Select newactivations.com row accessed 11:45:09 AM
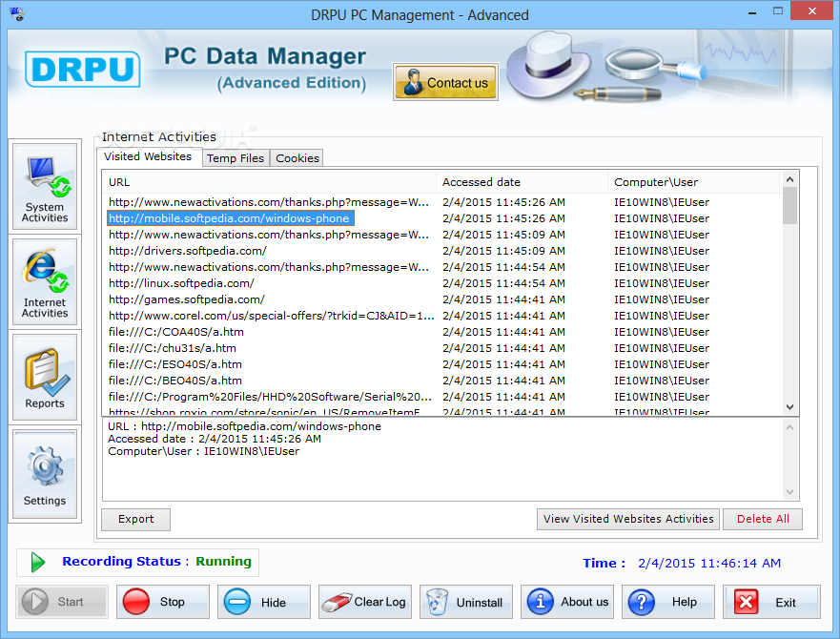 (x=442, y=235)
